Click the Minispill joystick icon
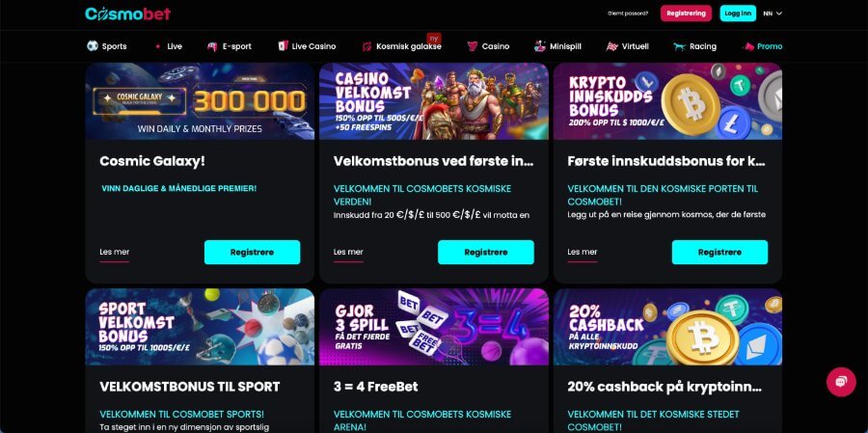868x433 pixels. tap(540, 46)
